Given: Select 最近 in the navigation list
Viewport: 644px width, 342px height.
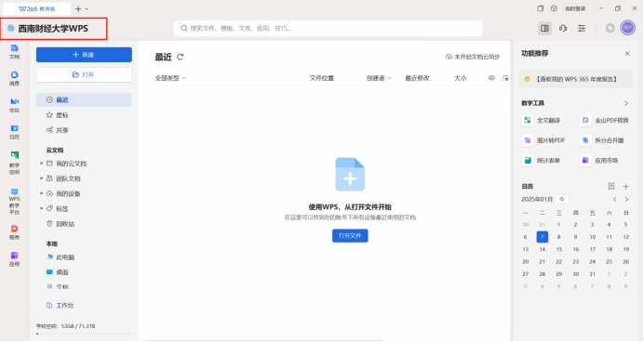Looking at the screenshot, I should [84, 99].
